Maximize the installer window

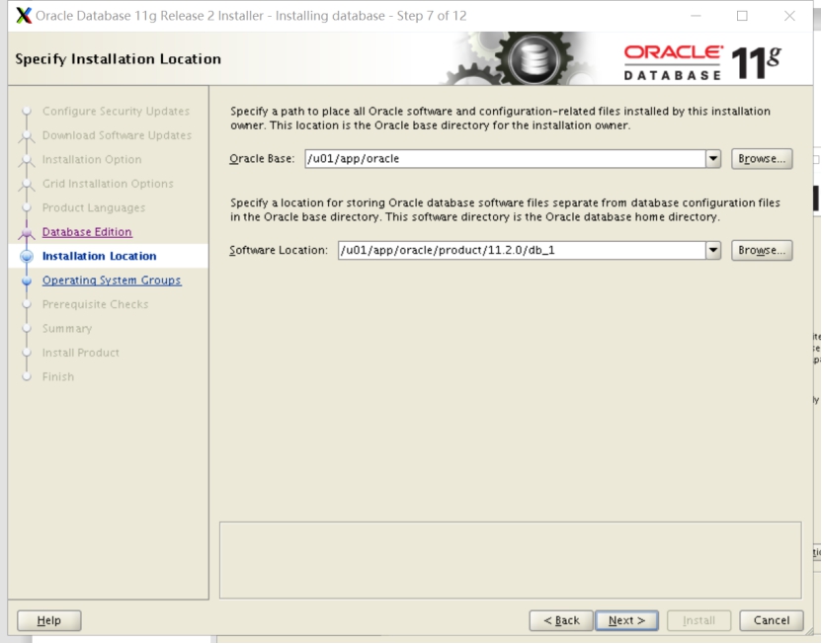click(742, 16)
